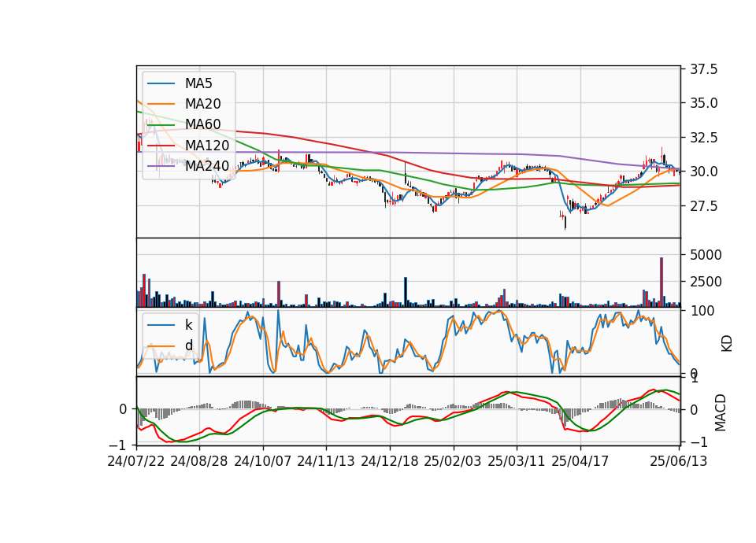Click the MA240 legend label
Image resolution: width=756 pixels, height=543 pixels.
[x=207, y=166]
